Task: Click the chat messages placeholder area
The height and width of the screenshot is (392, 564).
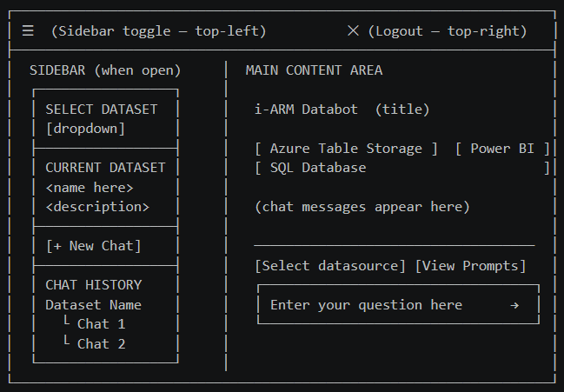Action: pos(362,207)
